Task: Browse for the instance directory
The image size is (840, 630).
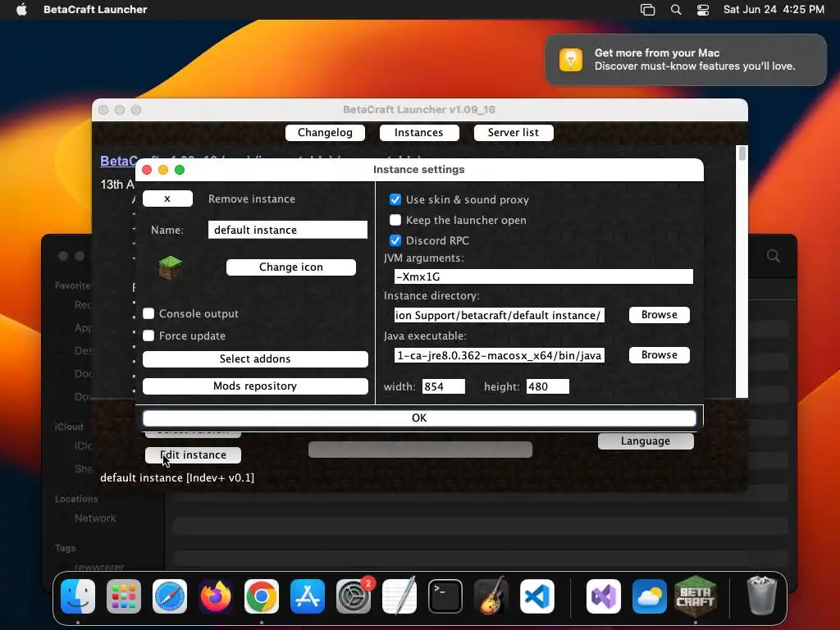Action: click(x=659, y=314)
